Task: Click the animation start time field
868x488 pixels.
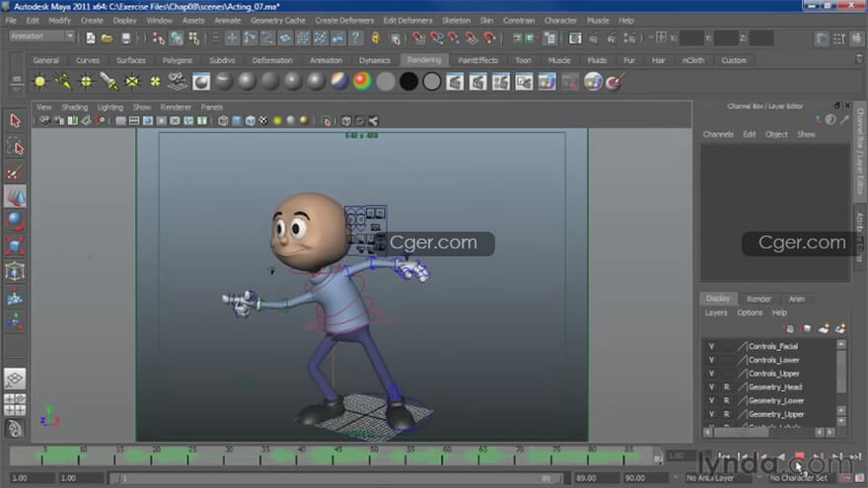Action: click(x=32, y=478)
